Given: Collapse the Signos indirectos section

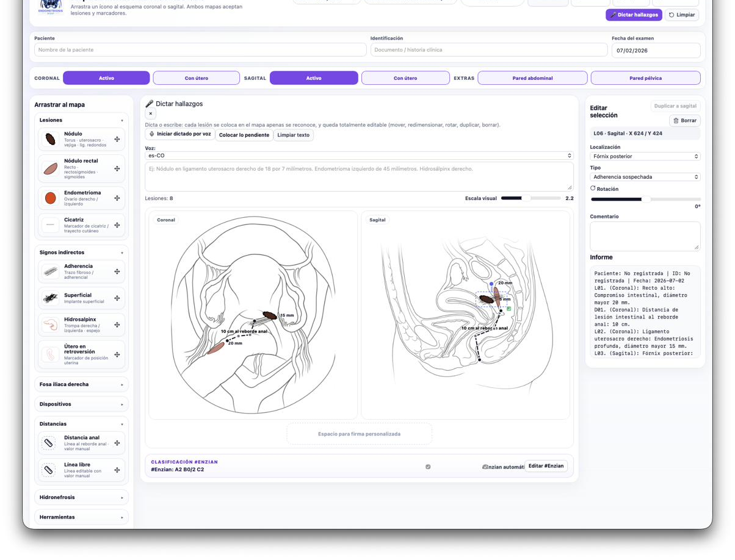Looking at the screenshot, I should click(81, 252).
